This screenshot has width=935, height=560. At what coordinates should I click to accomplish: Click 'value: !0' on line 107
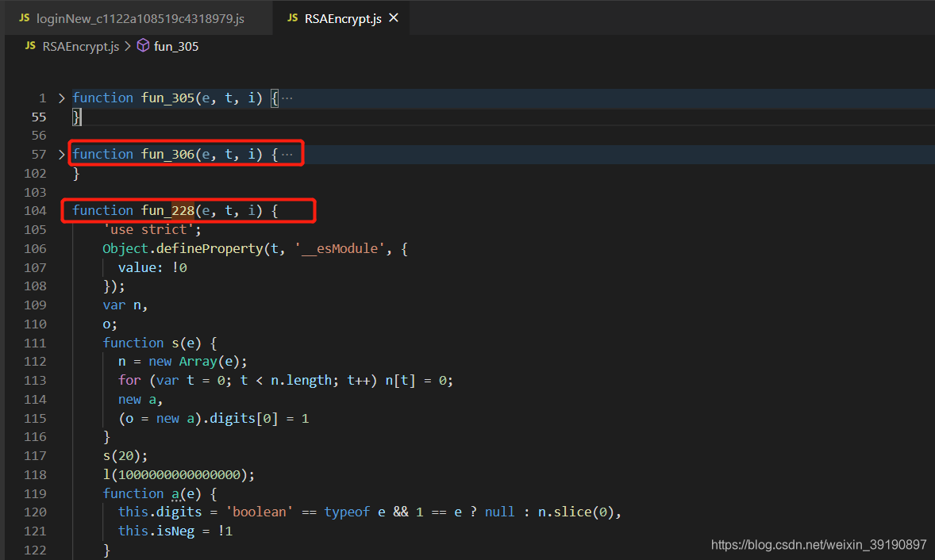click(x=152, y=267)
